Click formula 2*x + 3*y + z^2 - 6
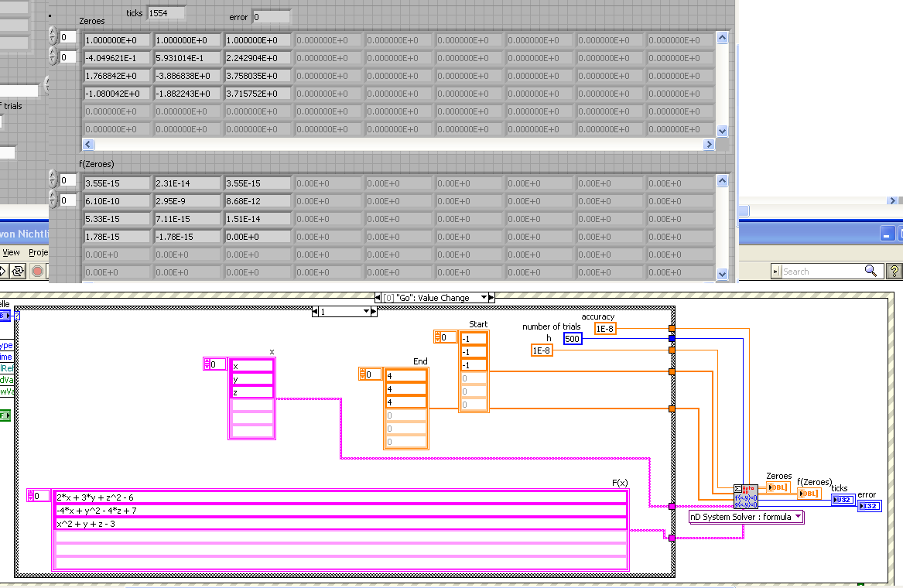Image resolution: width=903 pixels, height=588 pixels. coord(340,497)
